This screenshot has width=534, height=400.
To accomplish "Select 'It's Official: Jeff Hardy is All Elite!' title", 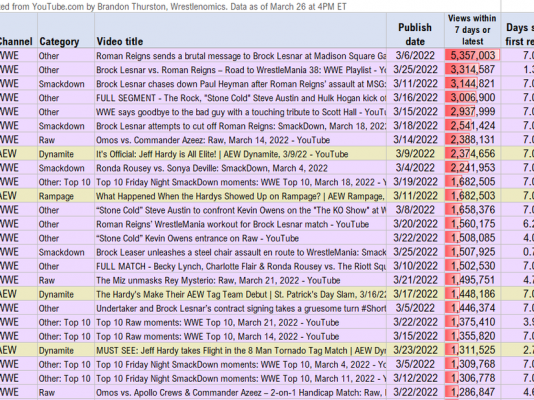I will pos(240,154).
